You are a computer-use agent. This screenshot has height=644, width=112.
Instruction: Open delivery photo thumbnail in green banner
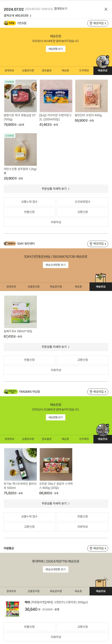click(103, 430)
